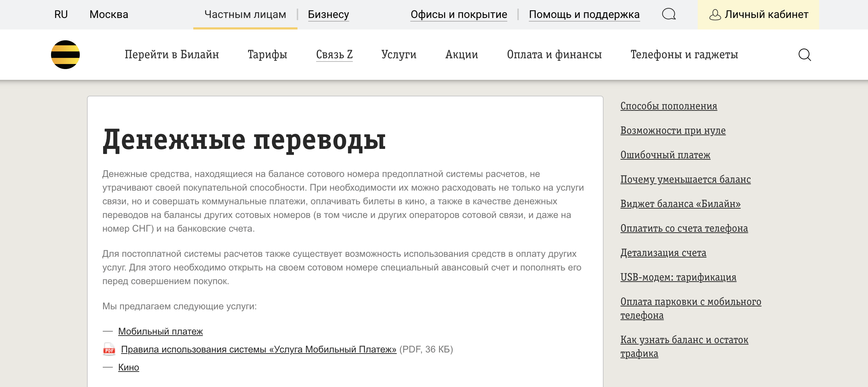
Task: Open Офисы и покрытие page
Action: click(x=459, y=14)
